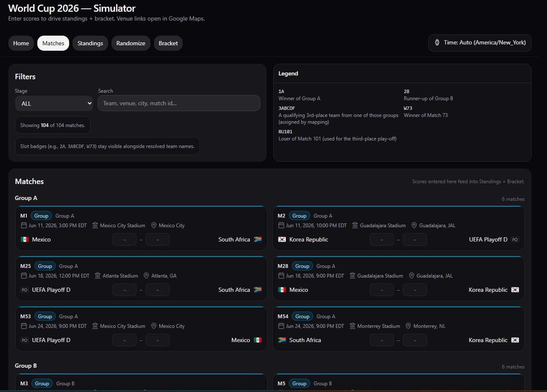Click stadium icon in match M2 card

[355, 226]
